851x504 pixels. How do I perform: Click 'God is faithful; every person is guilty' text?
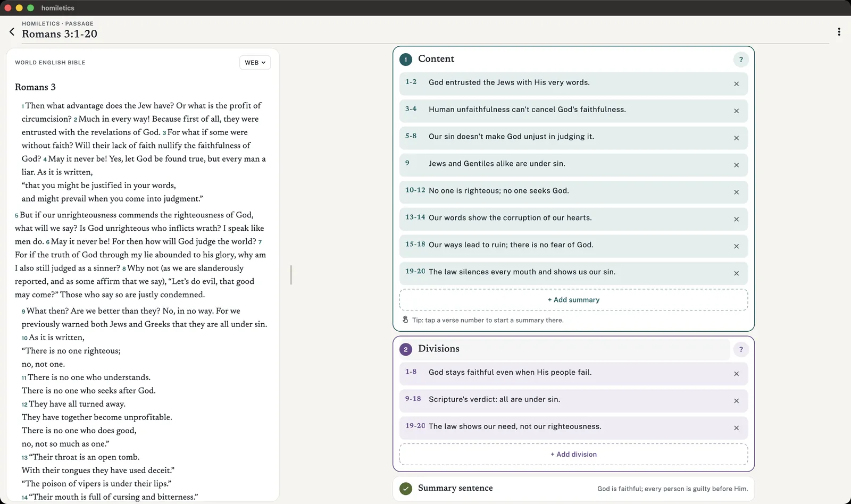[x=672, y=489]
